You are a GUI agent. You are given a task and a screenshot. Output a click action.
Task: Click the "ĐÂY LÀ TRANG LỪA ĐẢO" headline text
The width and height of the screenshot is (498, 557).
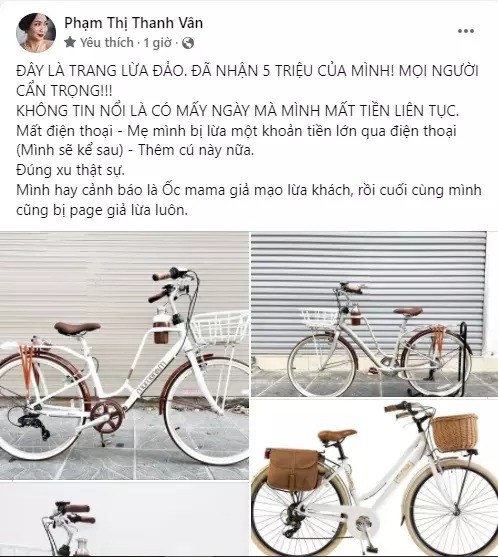coord(101,71)
